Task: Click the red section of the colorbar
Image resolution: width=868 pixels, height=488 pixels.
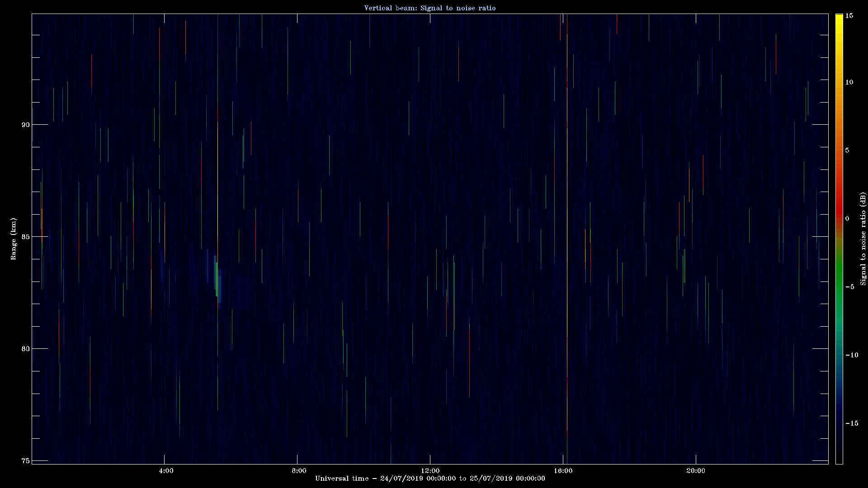Action: tap(839, 203)
